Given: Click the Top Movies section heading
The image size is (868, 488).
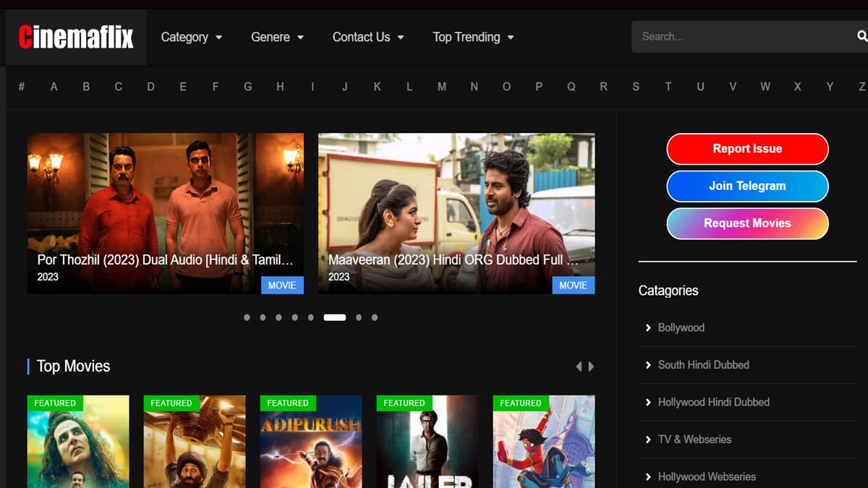Looking at the screenshot, I should (x=73, y=367).
